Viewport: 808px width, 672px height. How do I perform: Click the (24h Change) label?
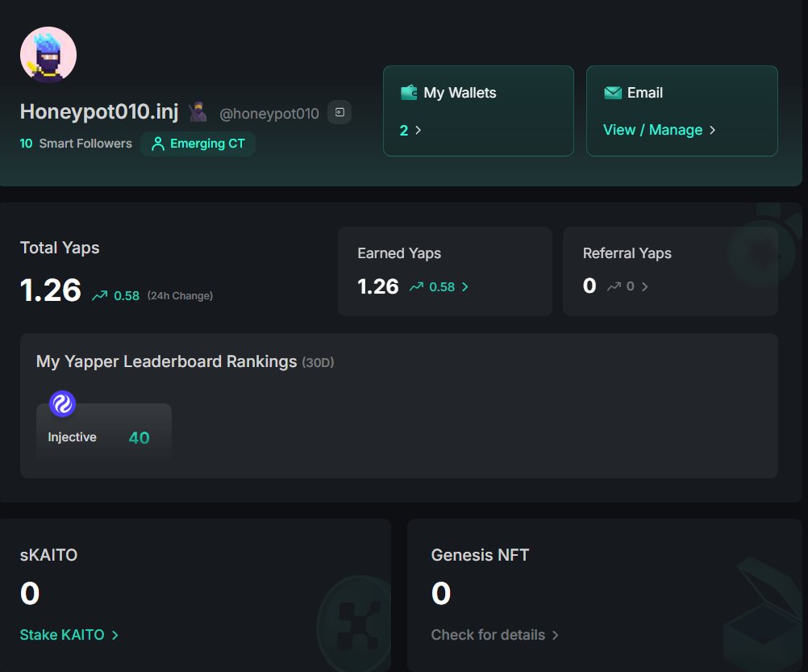(180, 296)
